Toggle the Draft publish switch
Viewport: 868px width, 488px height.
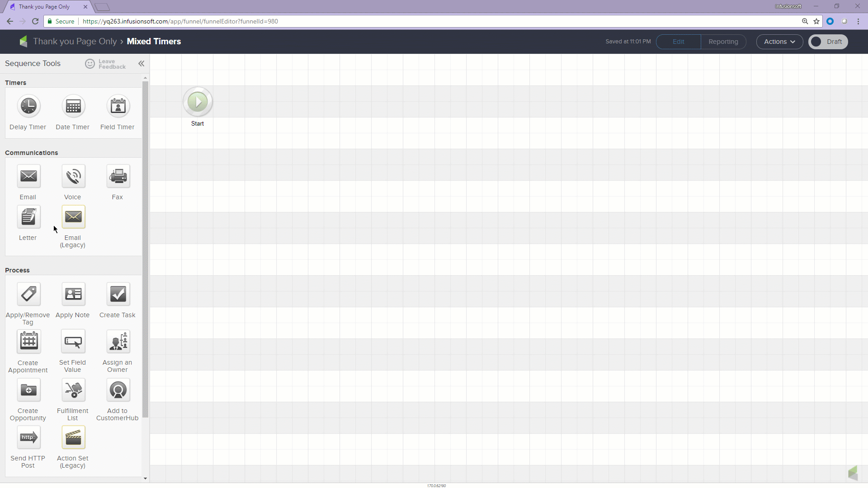click(x=828, y=42)
